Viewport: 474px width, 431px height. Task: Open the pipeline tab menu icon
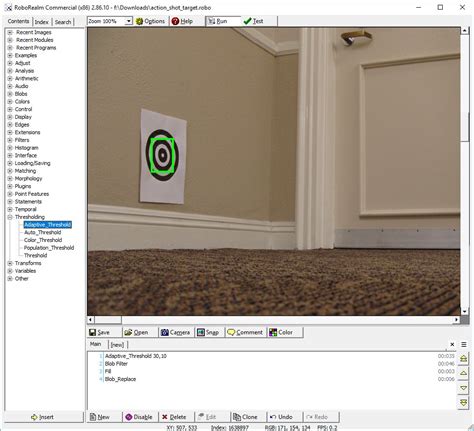pyautogui.click(x=464, y=344)
